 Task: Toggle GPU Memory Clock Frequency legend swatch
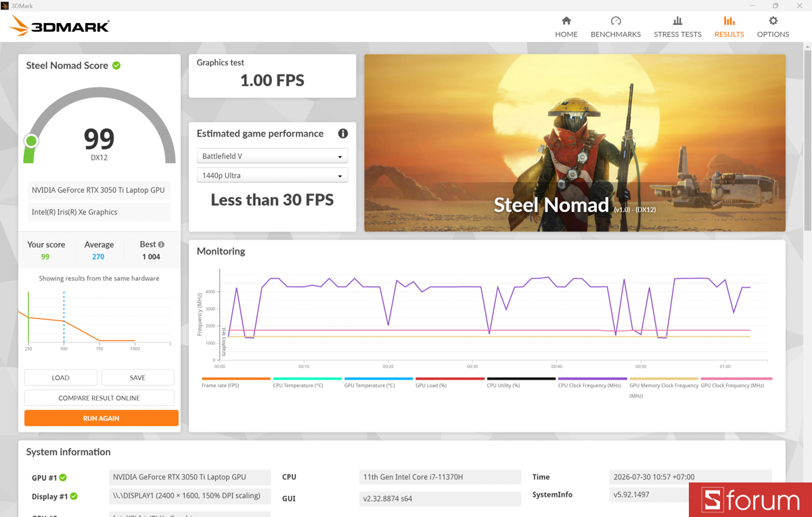point(664,379)
